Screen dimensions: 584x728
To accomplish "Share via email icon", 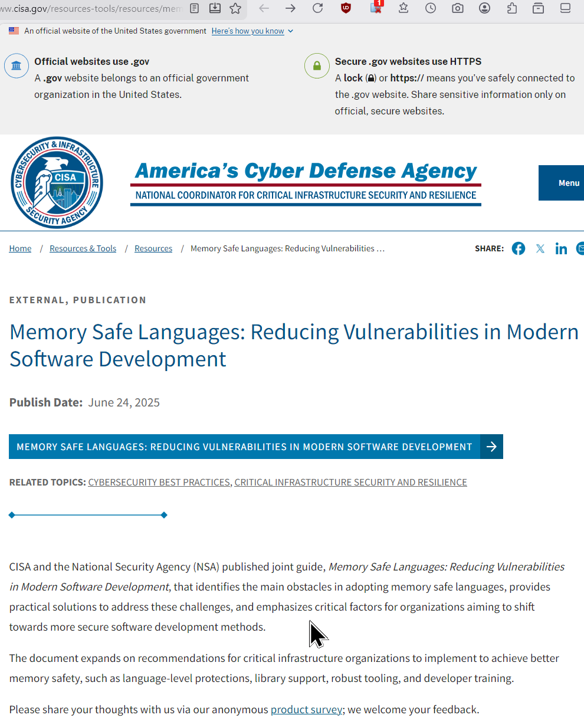I will 580,248.
